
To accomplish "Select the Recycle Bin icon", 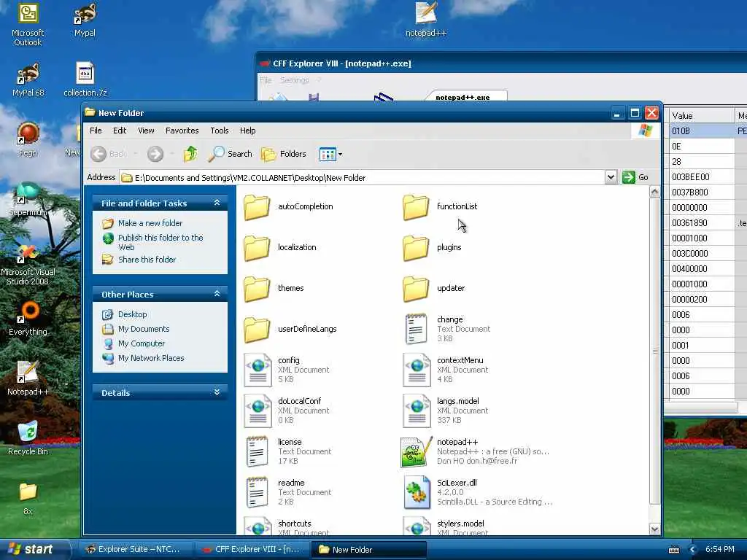I will (28, 438).
